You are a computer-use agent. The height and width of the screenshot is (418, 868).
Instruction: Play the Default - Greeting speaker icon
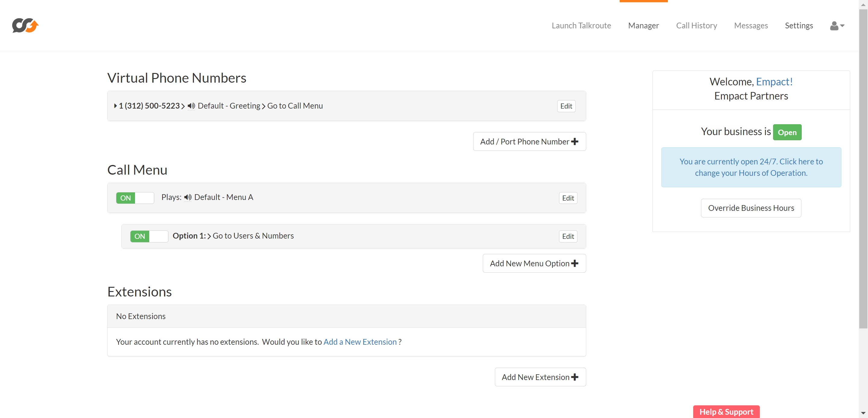click(x=191, y=106)
